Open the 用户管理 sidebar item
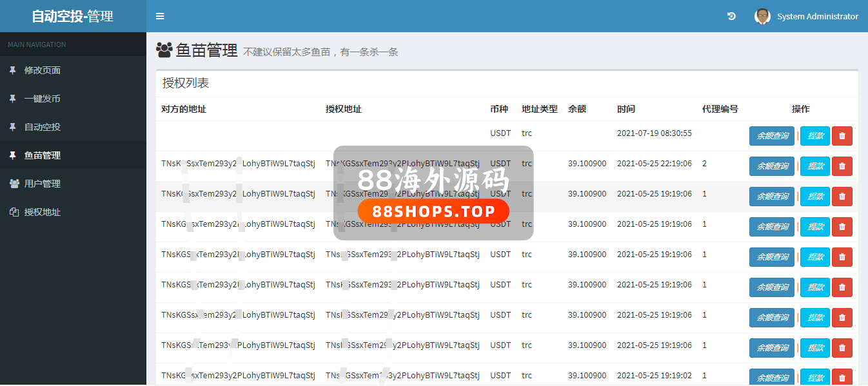The height and width of the screenshot is (386, 868). [x=43, y=184]
